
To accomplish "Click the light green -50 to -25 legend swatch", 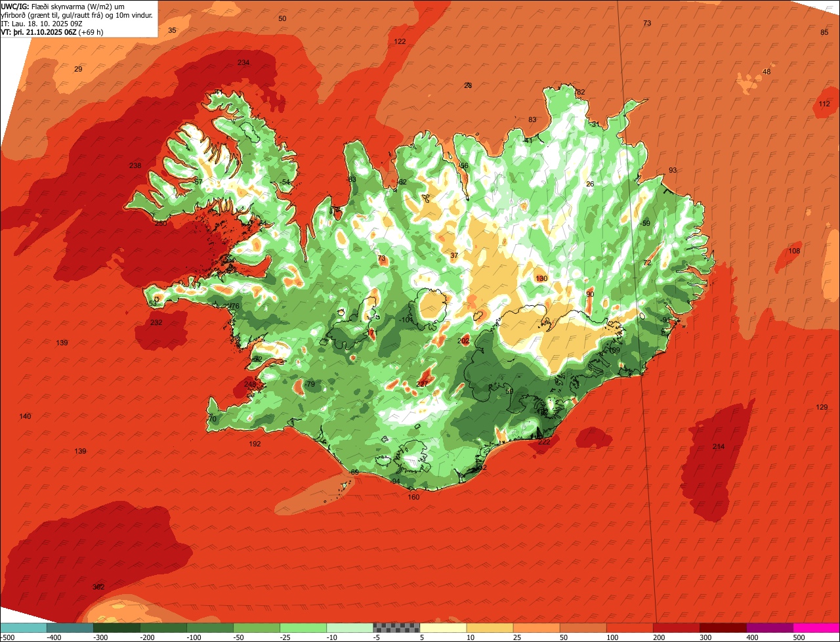I will pyautogui.click(x=257, y=628).
